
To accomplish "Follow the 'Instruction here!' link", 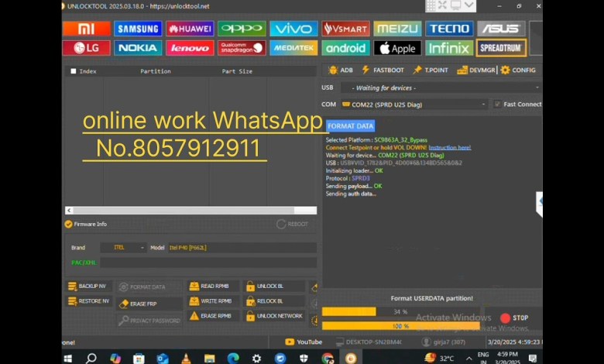I will click(449, 147).
